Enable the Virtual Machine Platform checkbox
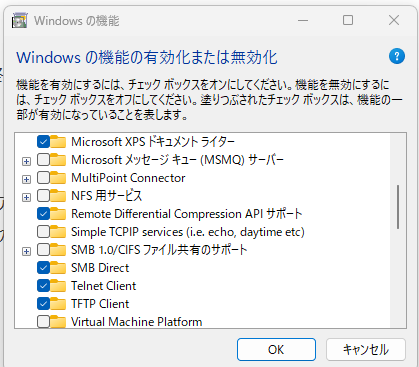Viewport: 419px width, 367px height. pyautogui.click(x=43, y=322)
